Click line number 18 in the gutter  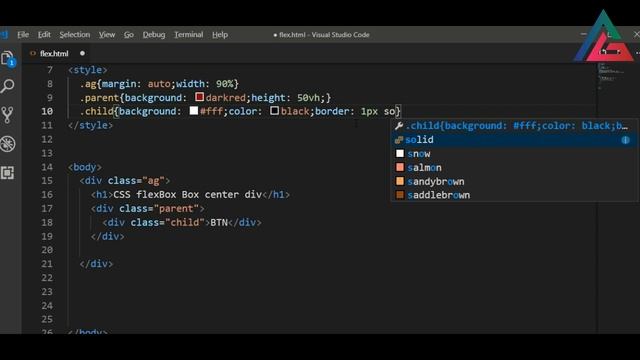47,222
